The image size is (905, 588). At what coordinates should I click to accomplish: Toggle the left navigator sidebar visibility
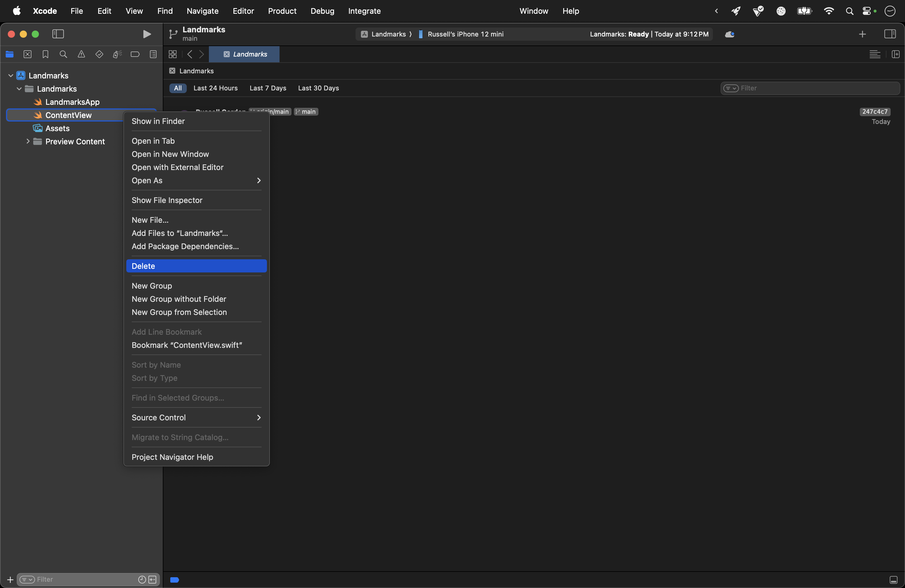pyautogui.click(x=58, y=34)
